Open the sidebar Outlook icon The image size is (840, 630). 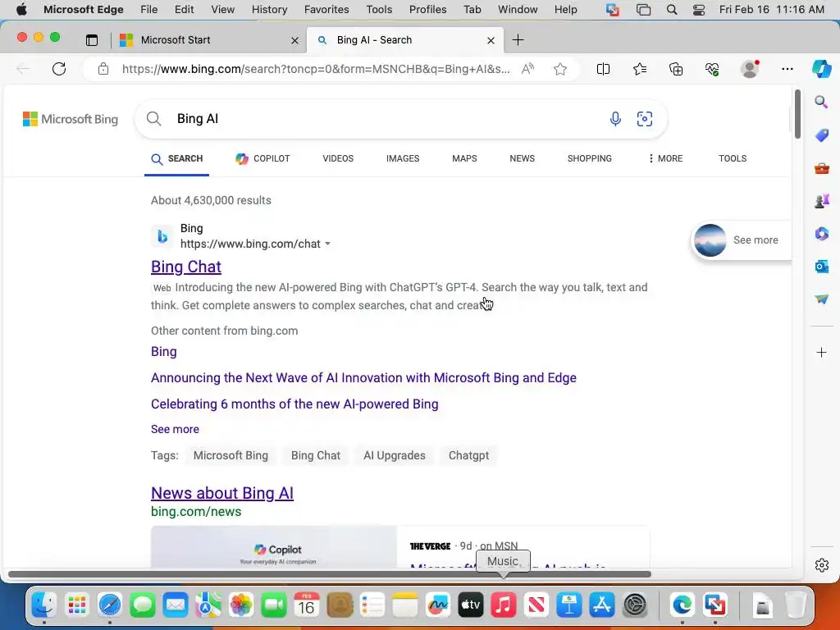coord(822,267)
